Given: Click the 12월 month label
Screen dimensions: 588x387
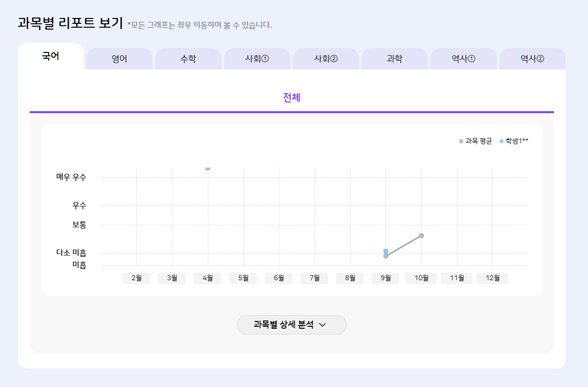Looking at the screenshot, I should coord(492,278).
